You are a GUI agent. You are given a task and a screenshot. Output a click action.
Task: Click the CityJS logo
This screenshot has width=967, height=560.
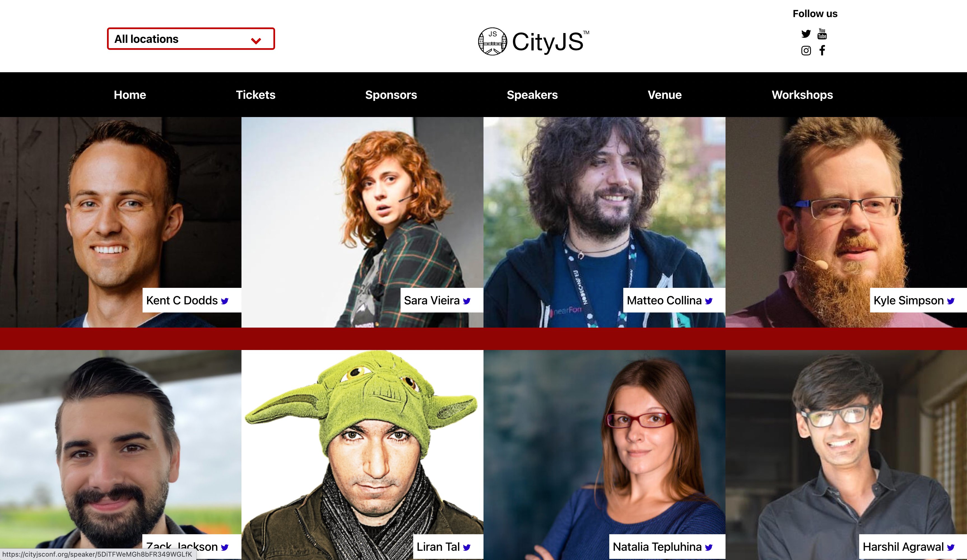coord(533,41)
